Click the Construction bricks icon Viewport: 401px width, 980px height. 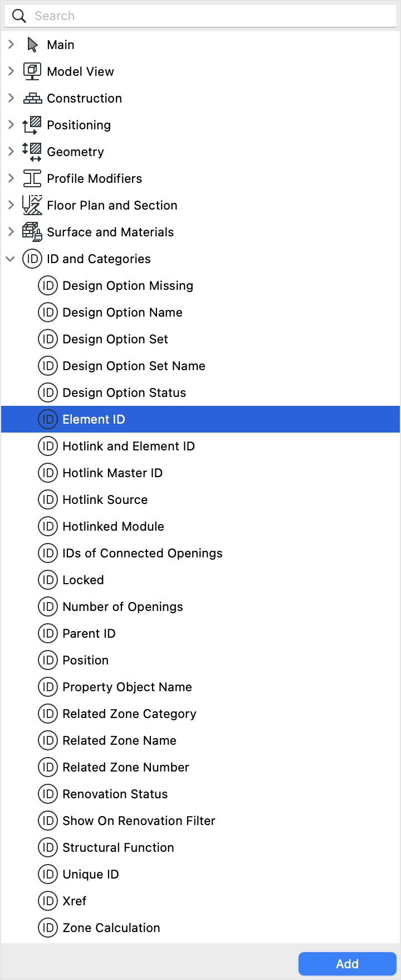tap(32, 98)
